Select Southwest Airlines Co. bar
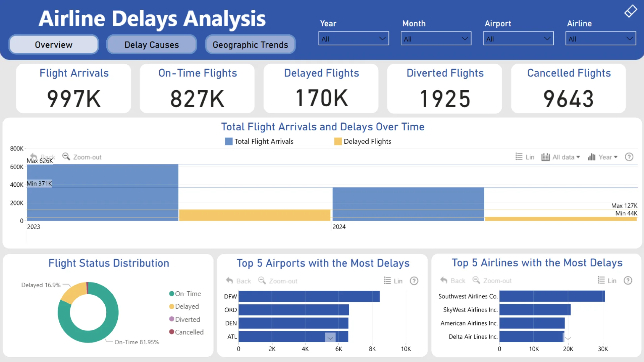Screen dimensions: 644x362 click(552, 296)
